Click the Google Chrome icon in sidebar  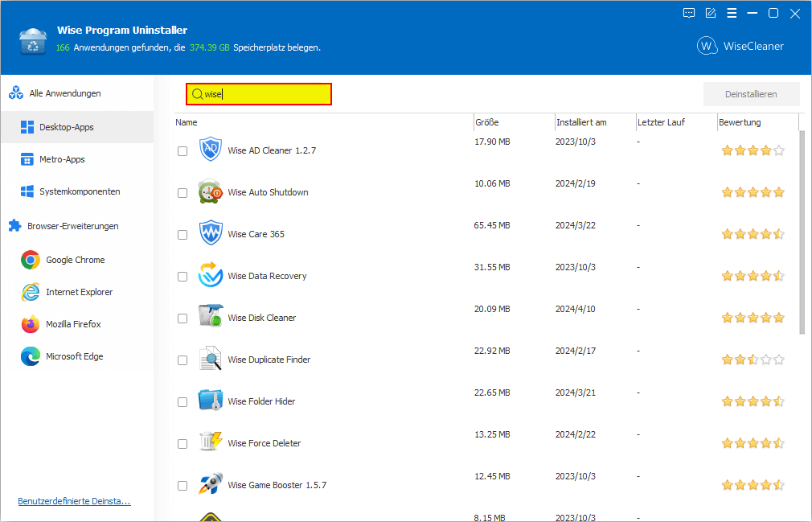pyautogui.click(x=30, y=260)
